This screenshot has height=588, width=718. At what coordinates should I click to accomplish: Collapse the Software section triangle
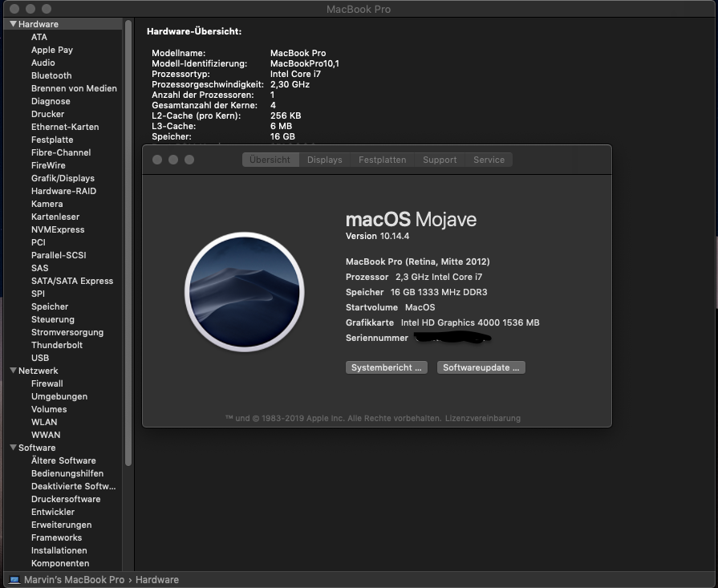point(13,448)
